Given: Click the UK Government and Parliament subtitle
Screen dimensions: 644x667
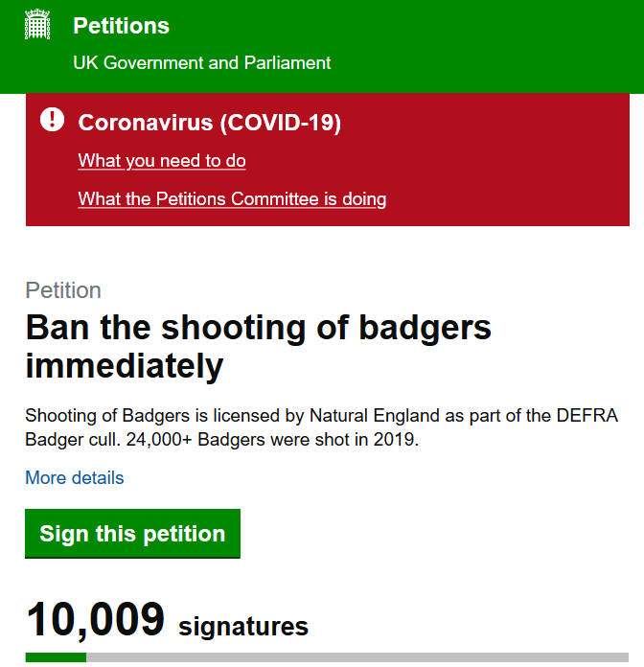Looking at the screenshot, I should tap(201, 63).
